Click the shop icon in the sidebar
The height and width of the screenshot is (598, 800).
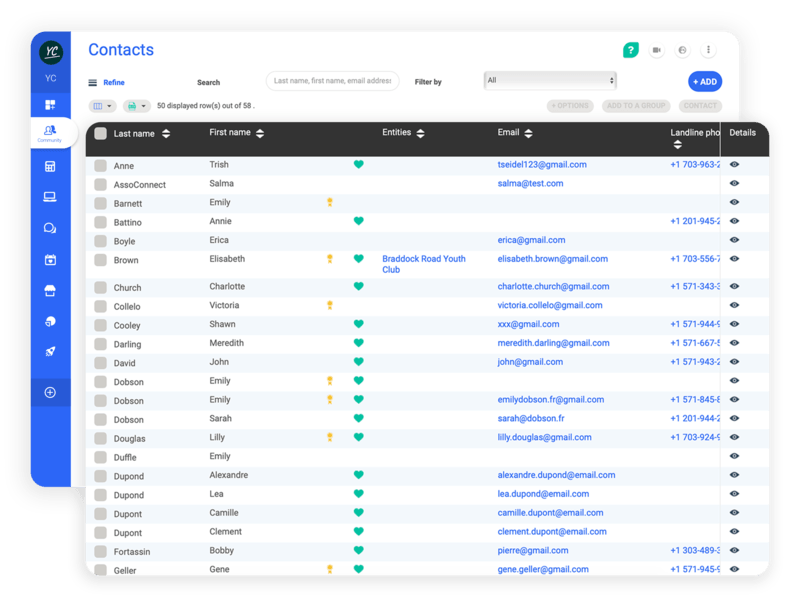click(x=50, y=290)
